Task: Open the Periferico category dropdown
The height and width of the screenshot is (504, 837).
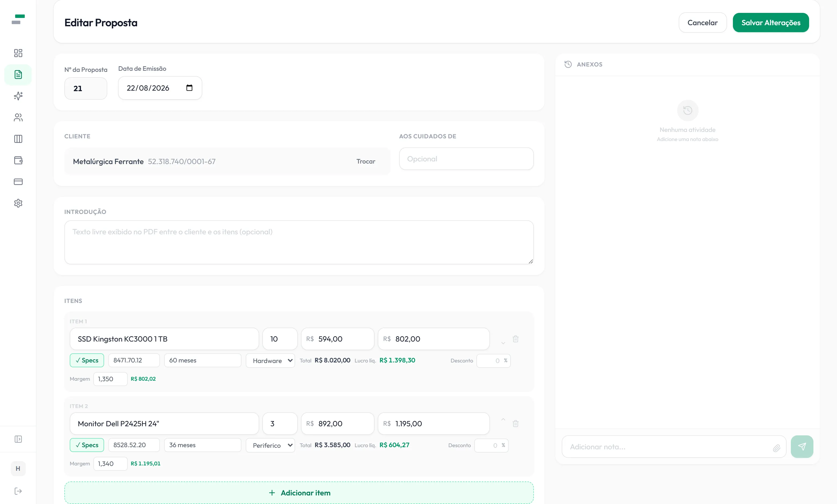Action: [270, 445]
